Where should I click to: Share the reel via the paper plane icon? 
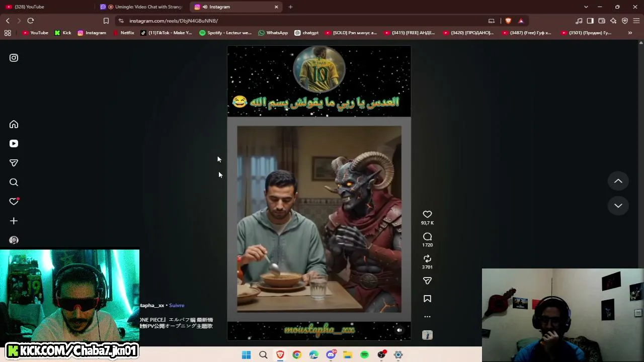click(x=427, y=281)
